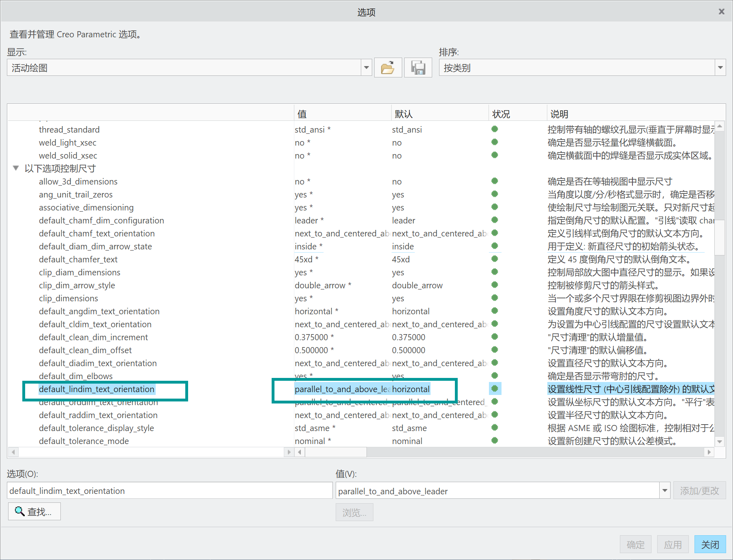Open the Value field dropdown arrow
This screenshot has height=560, width=733.
click(664, 491)
